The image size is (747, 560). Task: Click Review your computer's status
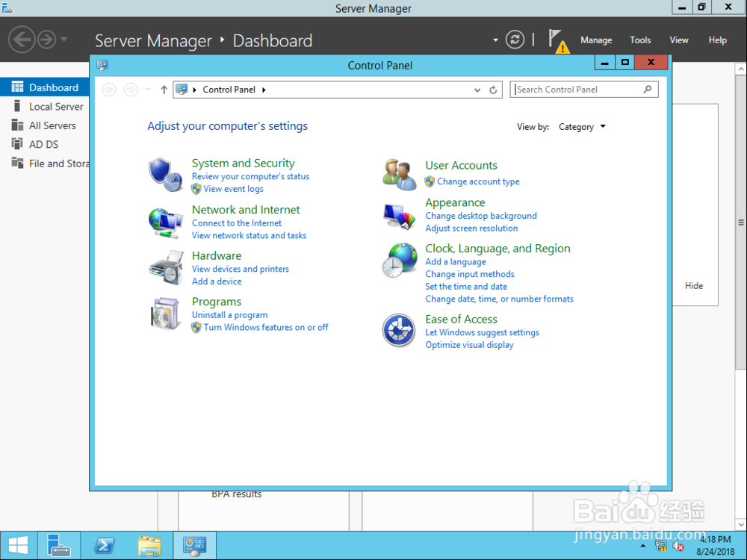point(250,176)
